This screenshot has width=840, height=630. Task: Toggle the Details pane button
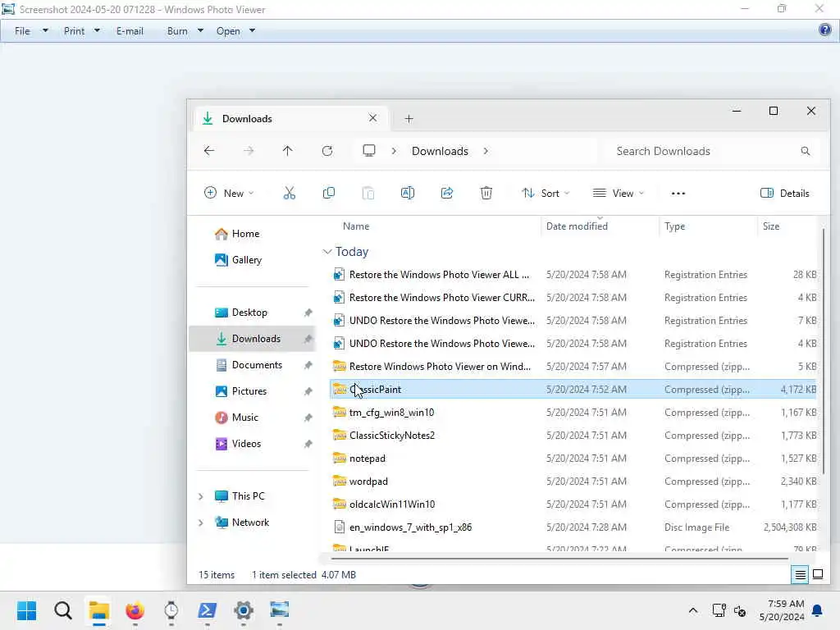(x=785, y=194)
